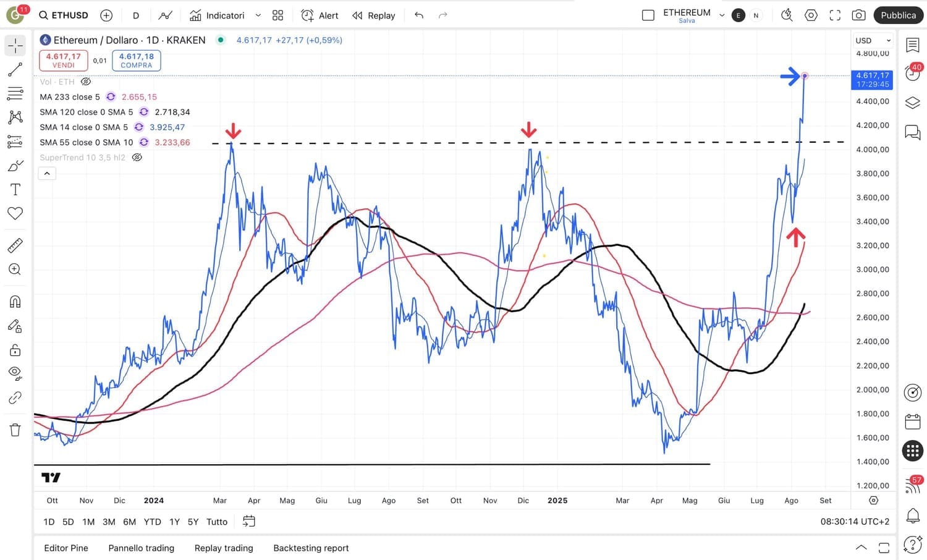Undo the last chart action
Image resolution: width=927 pixels, height=560 pixels.
click(419, 15)
